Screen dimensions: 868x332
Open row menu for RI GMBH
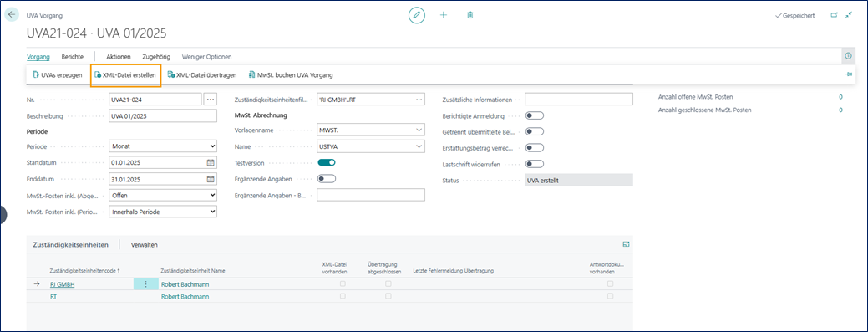(145, 284)
